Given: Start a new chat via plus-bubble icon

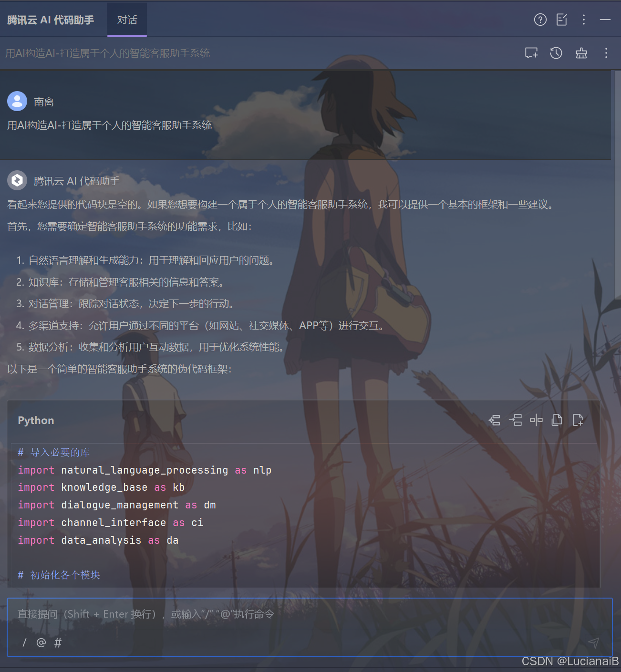Looking at the screenshot, I should pos(531,53).
